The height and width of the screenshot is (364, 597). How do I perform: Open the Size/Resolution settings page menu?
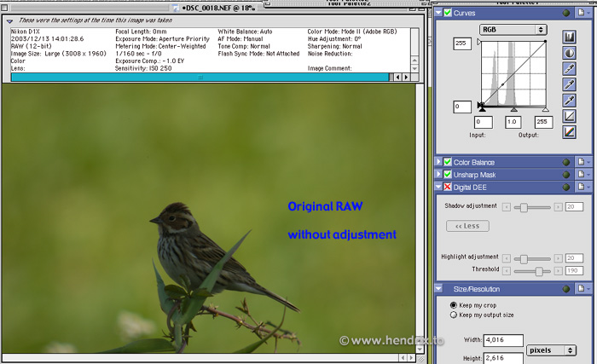(x=583, y=289)
